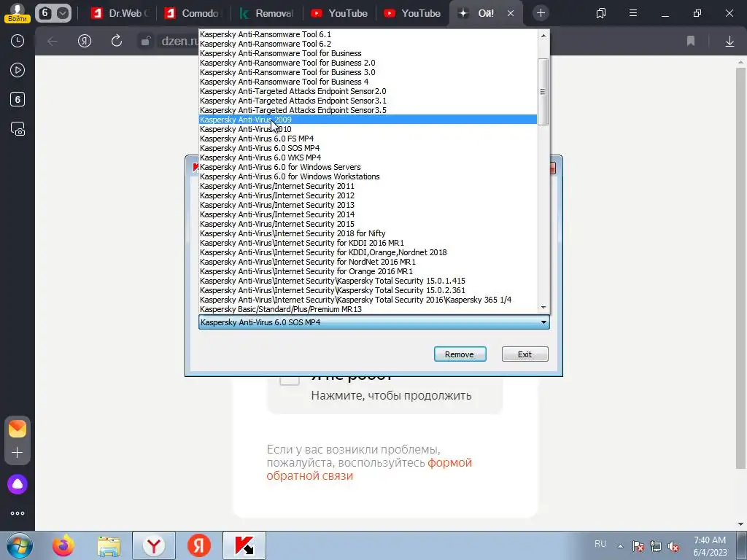
Task: Click the browser page vertical scrollbar
Action: coord(741,267)
